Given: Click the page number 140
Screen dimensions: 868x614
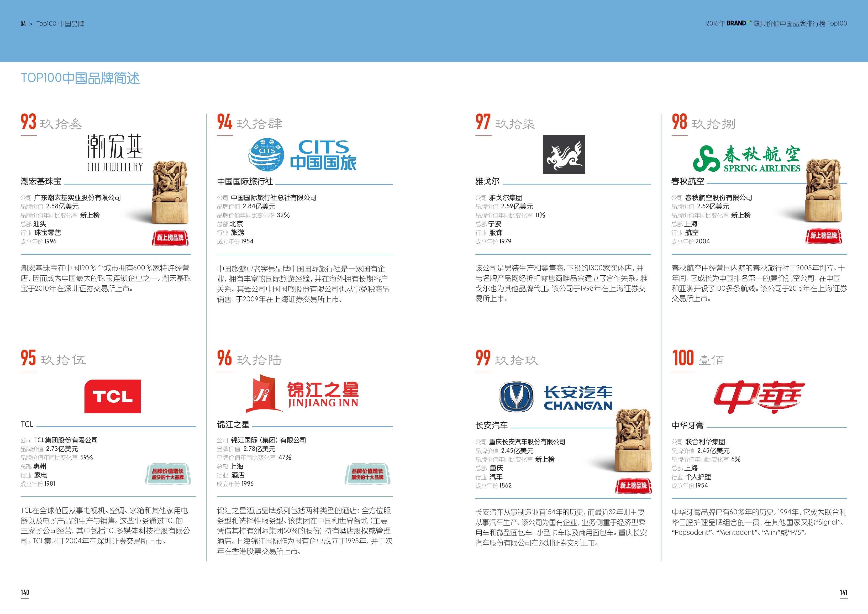Looking at the screenshot, I should (25, 592).
